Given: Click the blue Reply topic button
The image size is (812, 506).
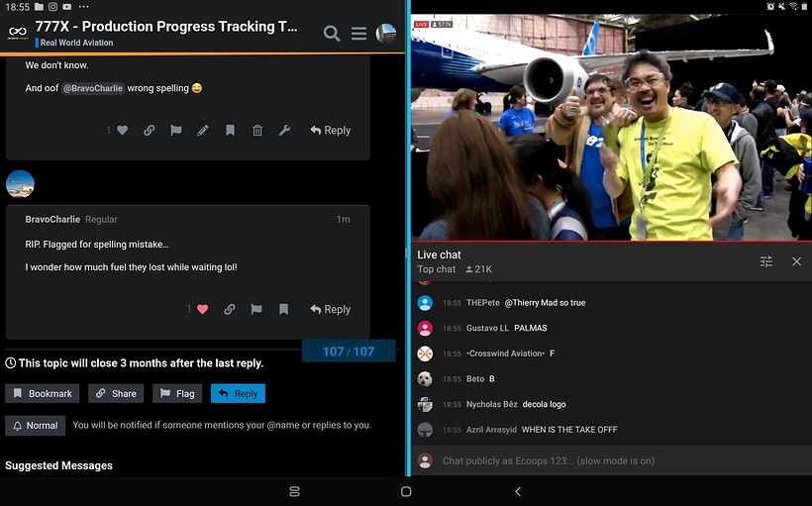Looking at the screenshot, I should click(x=238, y=394).
